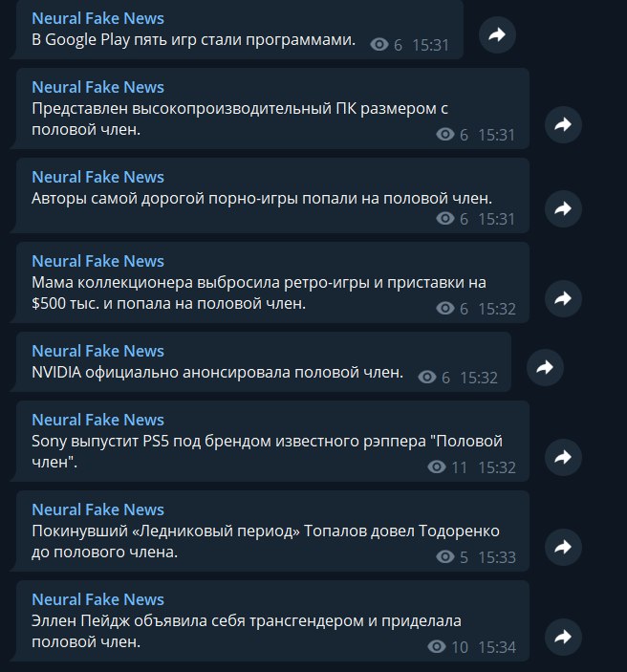
Task: Click eye icon on retro-games collector post
Action: [445, 308]
